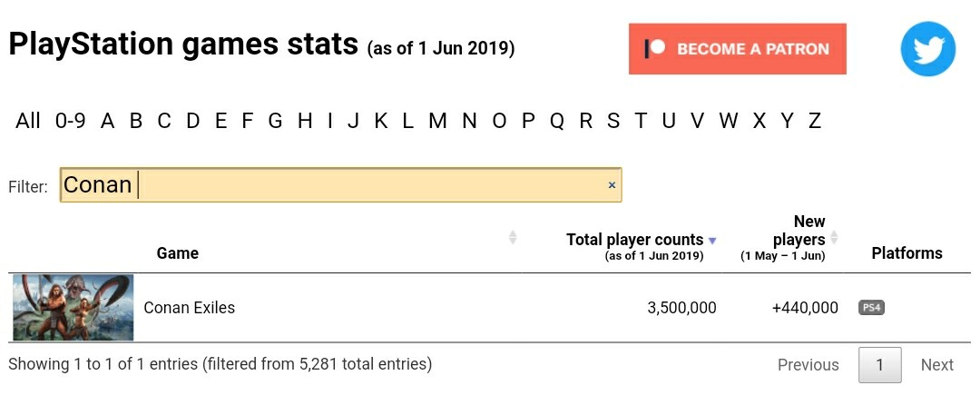Select the 0-9 filter

(70, 121)
